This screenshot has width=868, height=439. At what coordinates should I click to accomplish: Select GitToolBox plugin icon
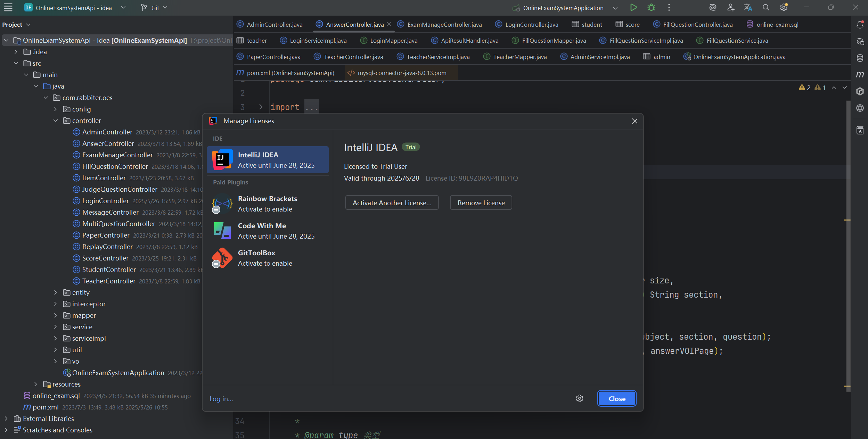point(222,258)
